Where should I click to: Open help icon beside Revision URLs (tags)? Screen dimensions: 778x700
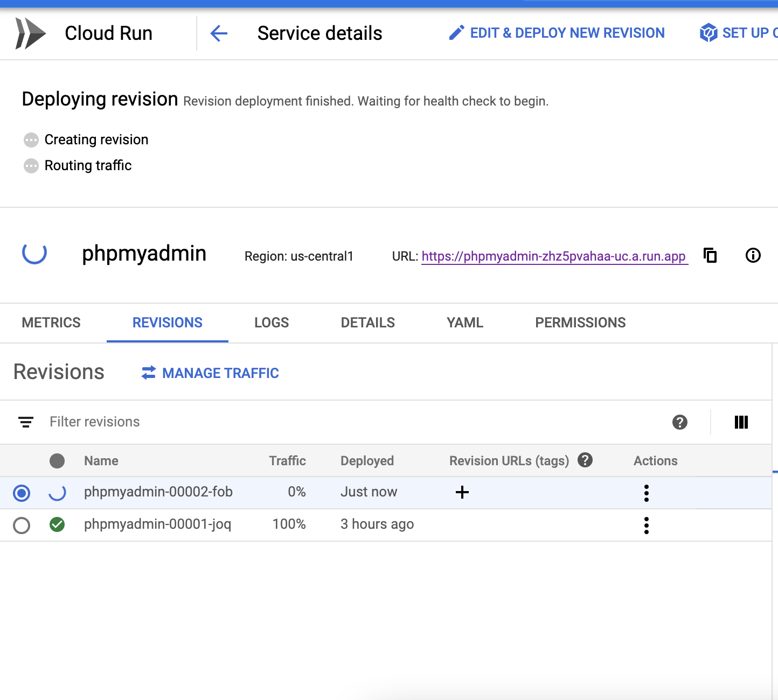585,460
